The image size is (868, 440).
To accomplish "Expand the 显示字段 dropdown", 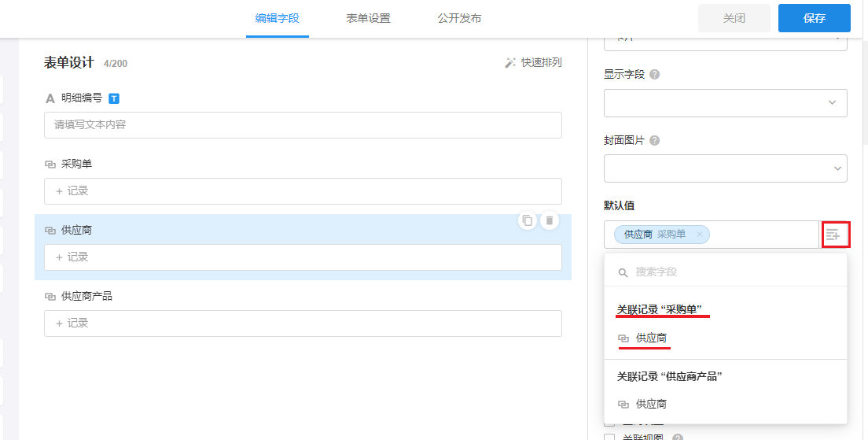I will (x=725, y=103).
